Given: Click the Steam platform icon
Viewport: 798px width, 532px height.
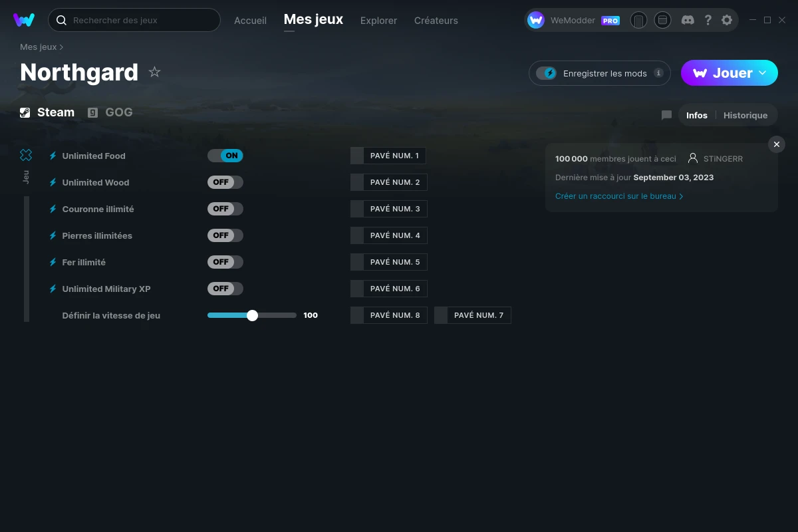Looking at the screenshot, I should [x=25, y=112].
